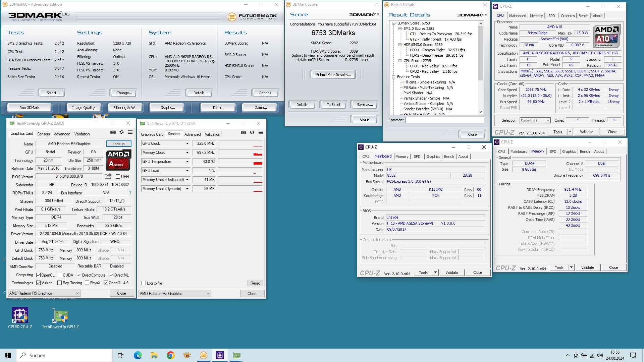The image size is (644, 362).
Task: Open Task View on the taskbar
Action: pos(121,355)
